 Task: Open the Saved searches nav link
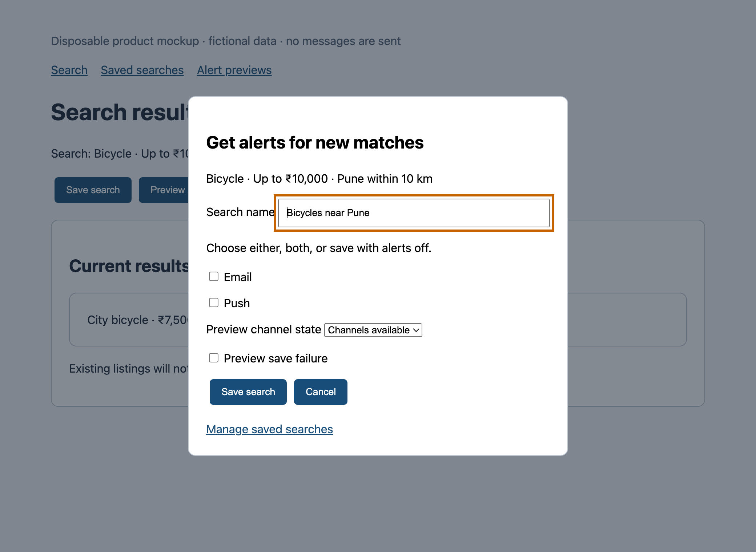point(142,70)
